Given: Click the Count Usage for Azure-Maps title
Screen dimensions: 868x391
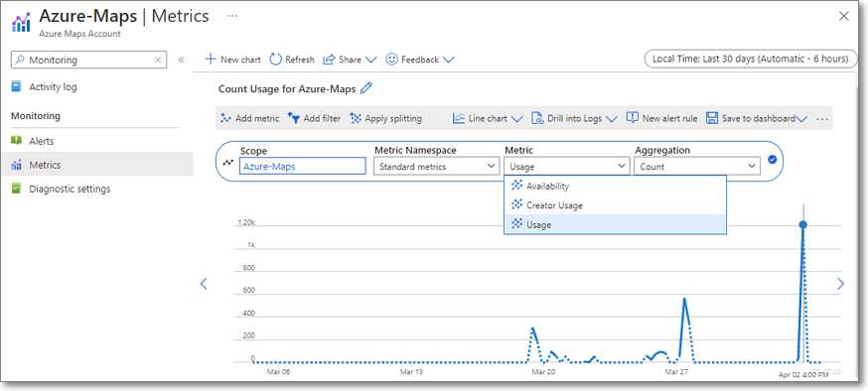Looking at the screenshot, I should pyautogui.click(x=287, y=88).
